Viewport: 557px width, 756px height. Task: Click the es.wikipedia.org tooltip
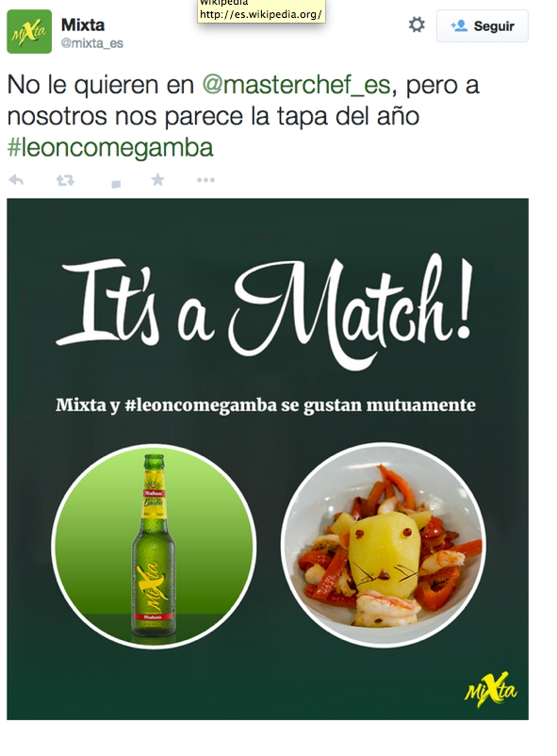(261, 11)
